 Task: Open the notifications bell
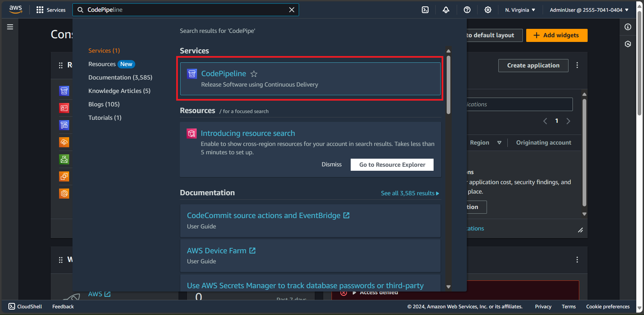tap(446, 10)
